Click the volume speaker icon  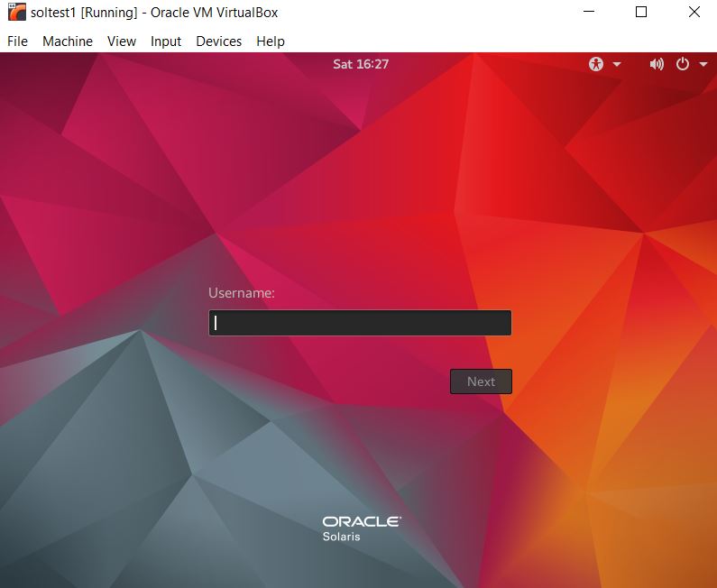tap(657, 64)
